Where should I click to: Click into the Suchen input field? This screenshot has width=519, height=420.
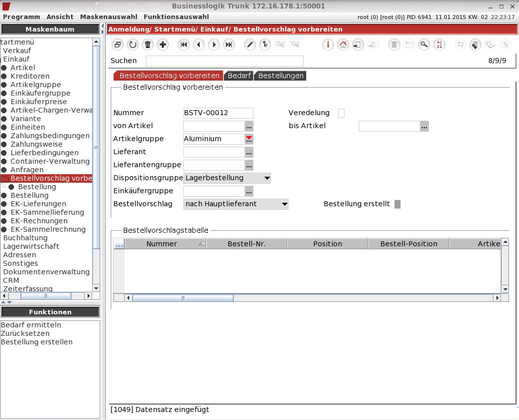[x=224, y=61]
